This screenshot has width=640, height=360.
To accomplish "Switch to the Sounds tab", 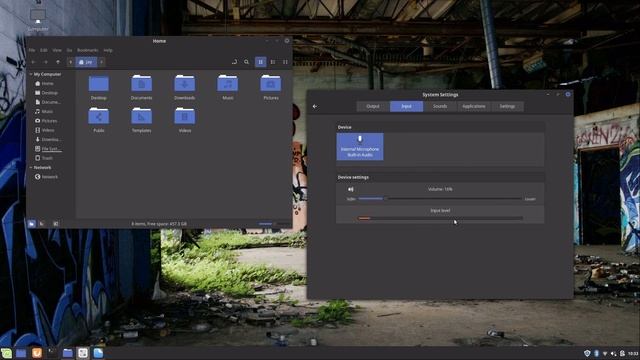I will click(440, 106).
